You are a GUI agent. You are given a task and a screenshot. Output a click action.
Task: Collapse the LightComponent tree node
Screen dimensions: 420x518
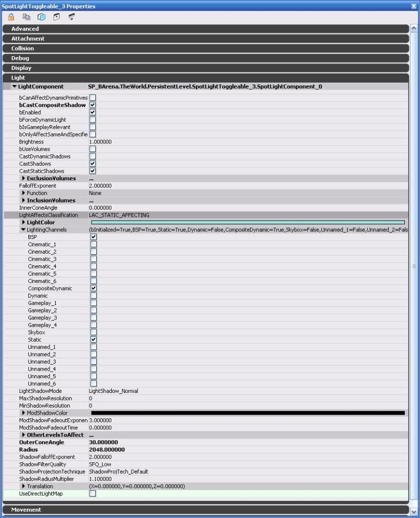click(x=15, y=87)
